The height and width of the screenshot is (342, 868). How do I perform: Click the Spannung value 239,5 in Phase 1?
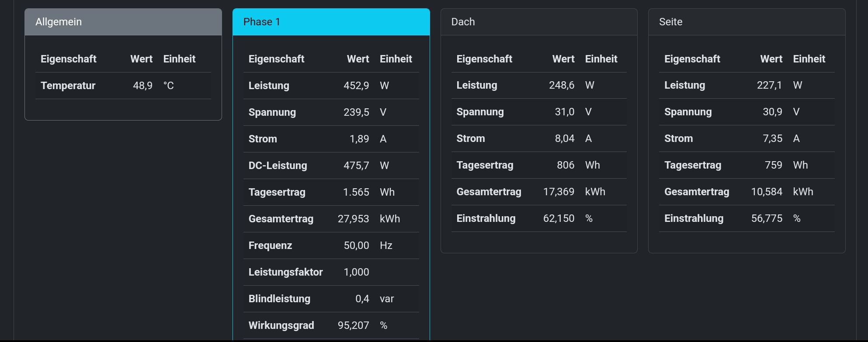[356, 112]
